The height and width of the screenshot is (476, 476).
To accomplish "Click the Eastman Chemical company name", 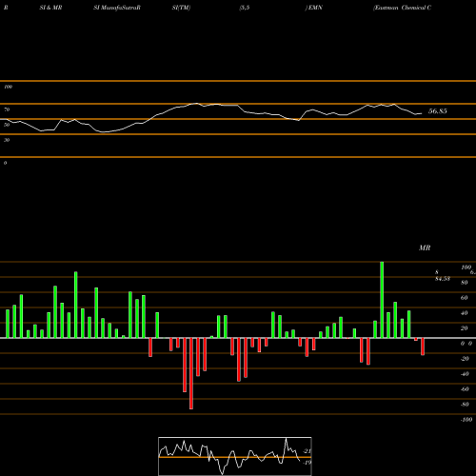I will (x=402, y=8).
